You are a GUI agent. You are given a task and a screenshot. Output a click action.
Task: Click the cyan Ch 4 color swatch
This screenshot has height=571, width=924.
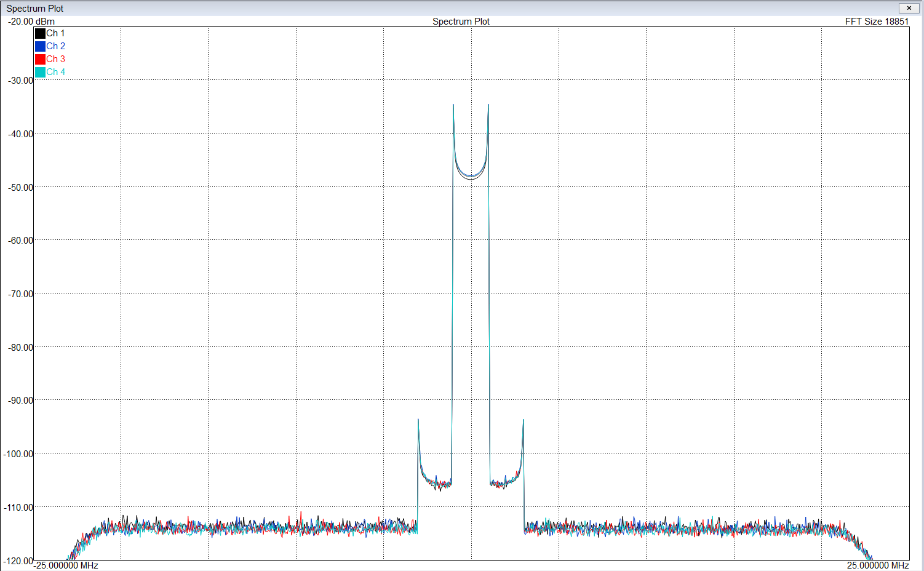click(x=40, y=72)
